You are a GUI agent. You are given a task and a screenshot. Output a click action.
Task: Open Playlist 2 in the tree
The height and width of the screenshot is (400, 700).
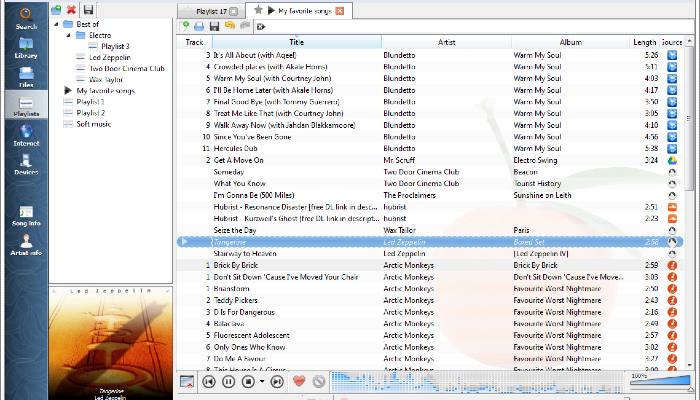pyautogui.click(x=91, y=113)
